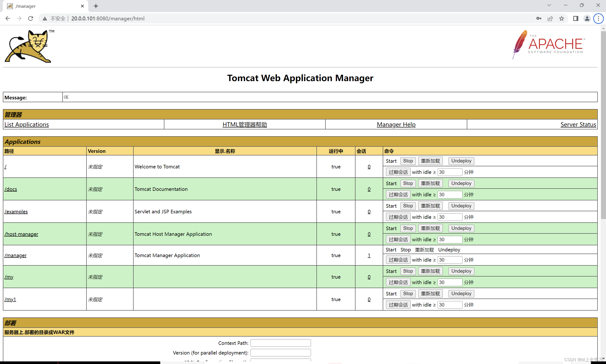The height and width of the screenshot is (364, 606).
Task: Close the /manager tab
Action: pos(82,6)
